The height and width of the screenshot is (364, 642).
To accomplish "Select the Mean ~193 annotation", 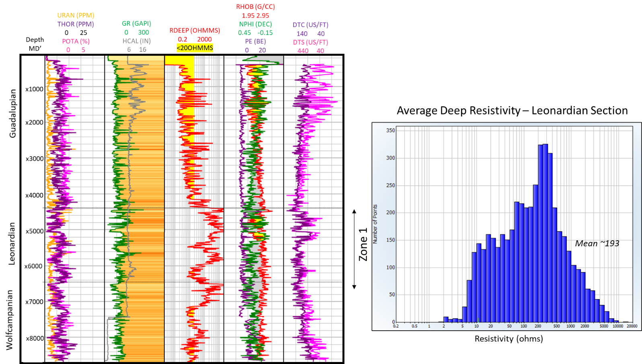I will click(x=597, y=243).
